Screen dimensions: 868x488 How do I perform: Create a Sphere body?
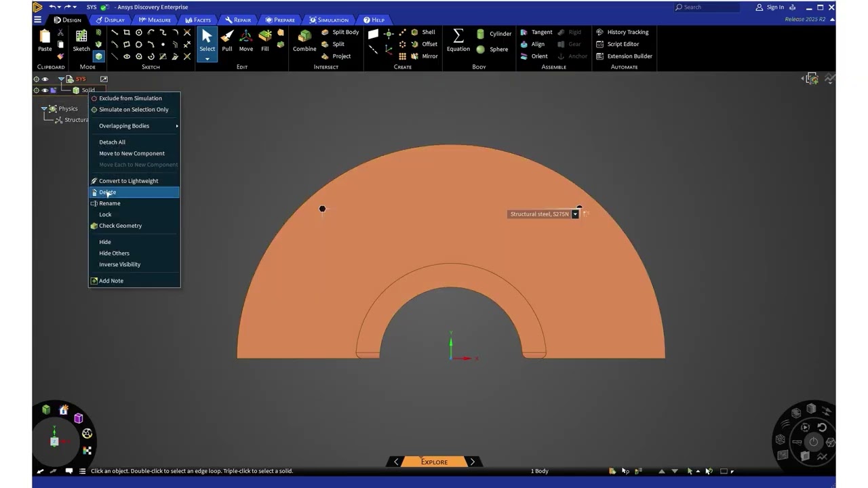click(x=492, y=49)
